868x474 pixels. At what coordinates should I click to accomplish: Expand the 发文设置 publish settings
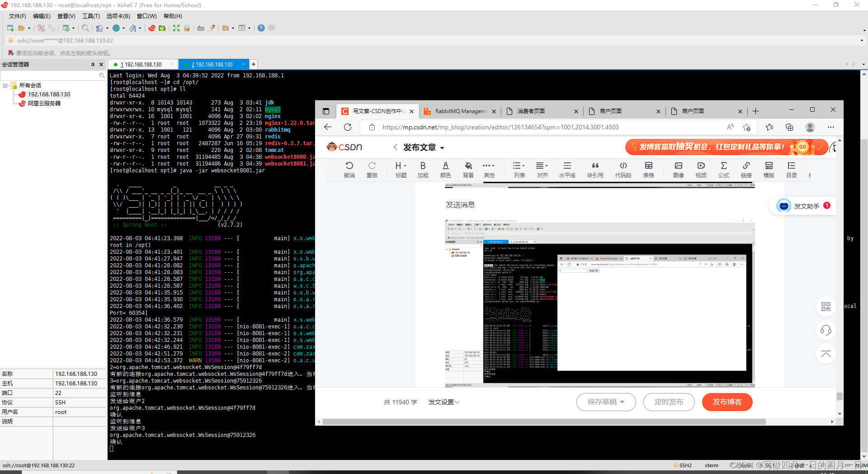click(443, 402)
